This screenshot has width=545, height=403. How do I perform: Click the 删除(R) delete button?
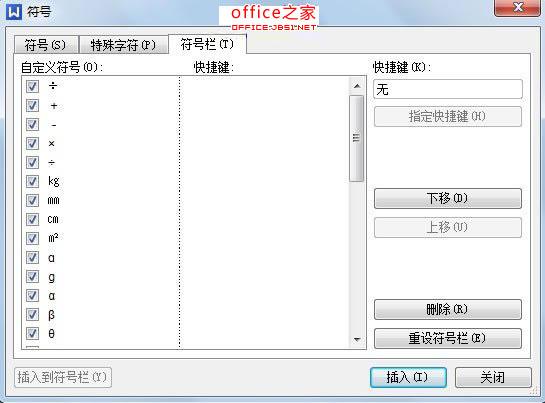point(448,309)
